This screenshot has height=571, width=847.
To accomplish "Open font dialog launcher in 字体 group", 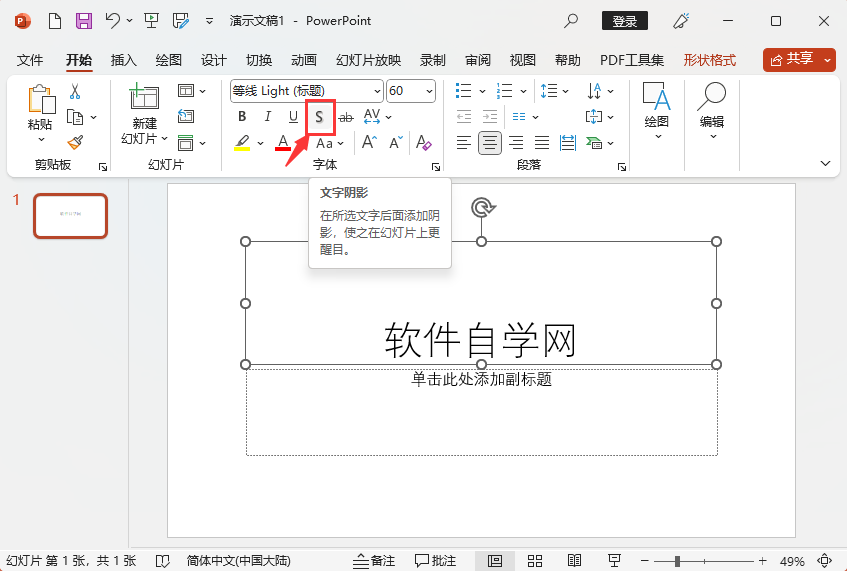I will pos(435,167).
